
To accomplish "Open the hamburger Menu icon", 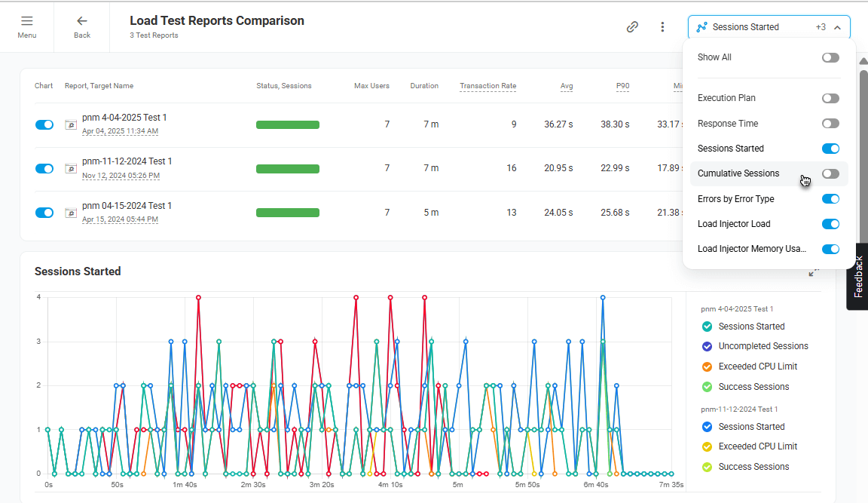I will click(26, 22).
